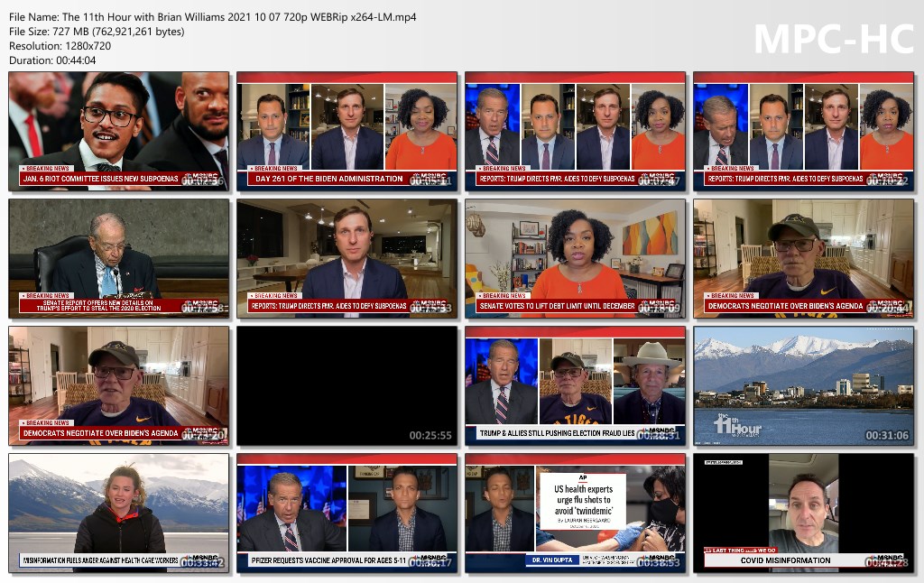Select the Jan. 6 riot committee subpoenas thumbnail
Viewport: 924px width, 583px height.
tap(119, 132)
